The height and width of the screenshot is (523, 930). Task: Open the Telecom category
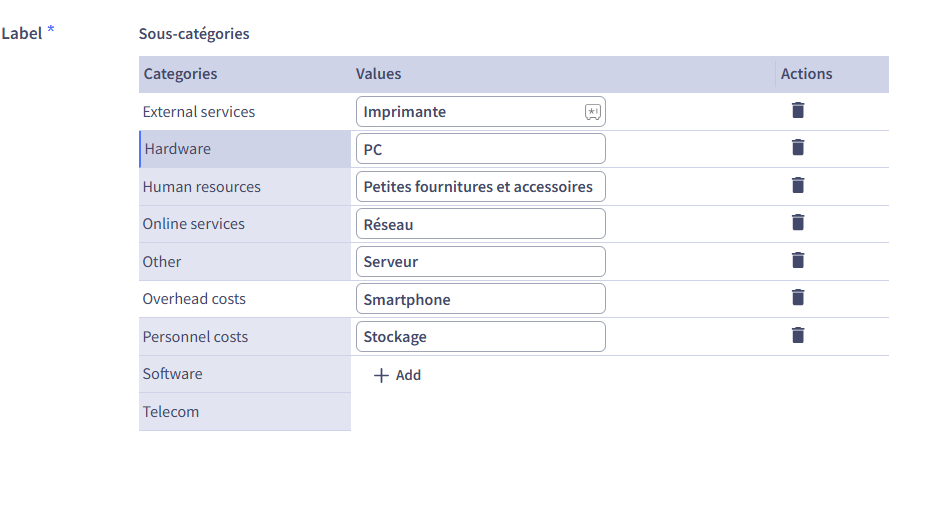coord(171,412)
